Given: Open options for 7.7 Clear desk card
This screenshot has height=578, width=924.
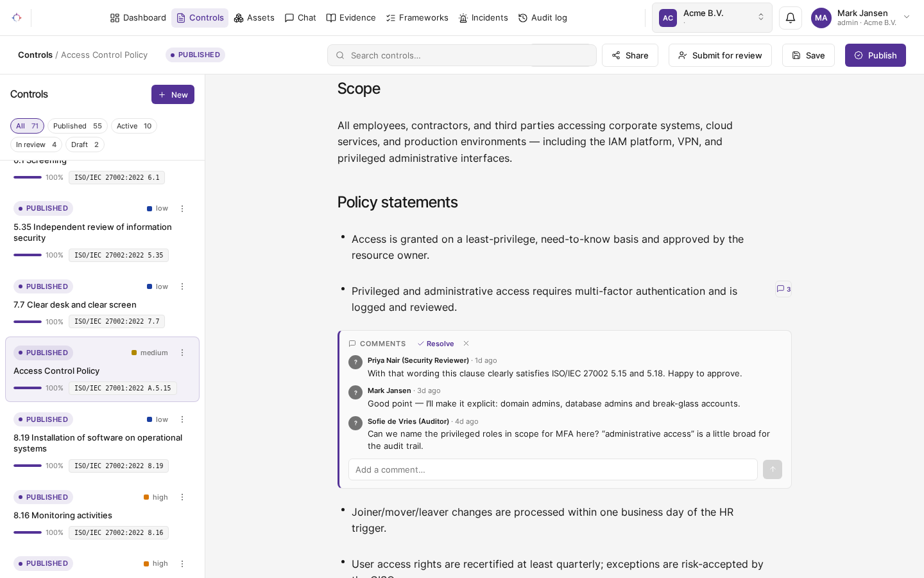Looking at the screenshot, I should click(x=182, y=286).
